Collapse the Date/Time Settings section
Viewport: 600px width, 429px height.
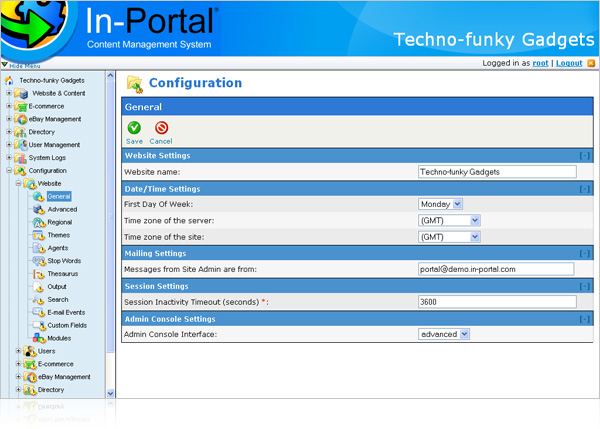pos(584,189)
